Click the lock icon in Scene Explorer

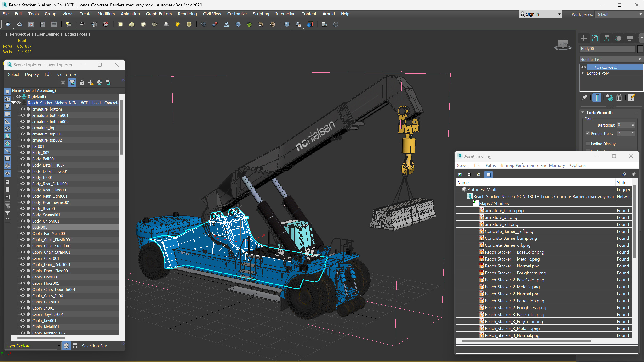point(82,83)
